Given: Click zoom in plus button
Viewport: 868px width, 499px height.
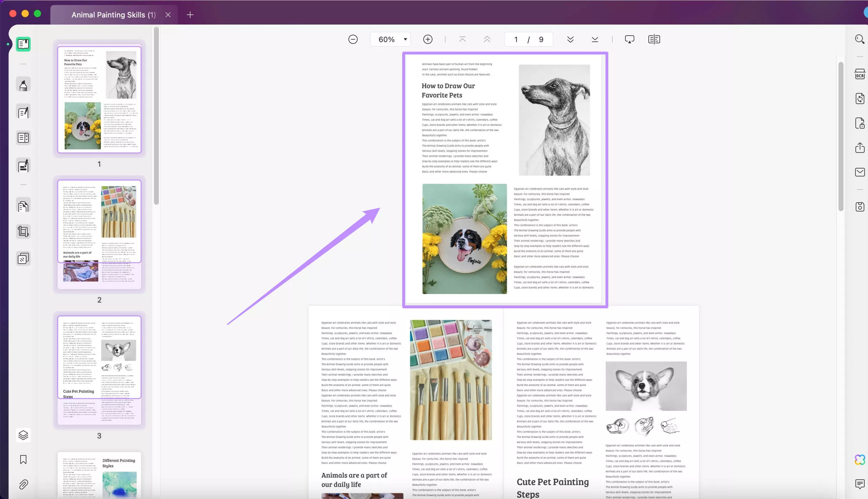Looking at the screenshot, I should coord(428,39).
